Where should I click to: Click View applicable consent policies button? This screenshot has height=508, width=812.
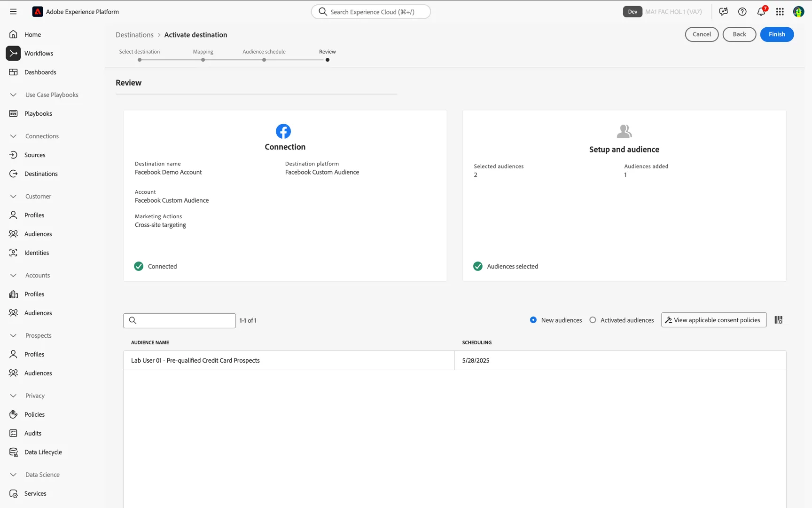click(714, 320)
